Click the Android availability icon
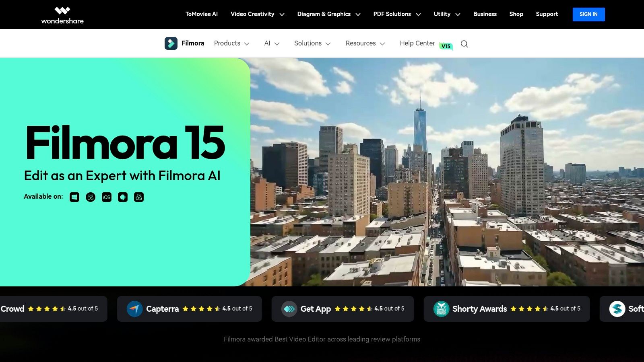 point(122,197)
